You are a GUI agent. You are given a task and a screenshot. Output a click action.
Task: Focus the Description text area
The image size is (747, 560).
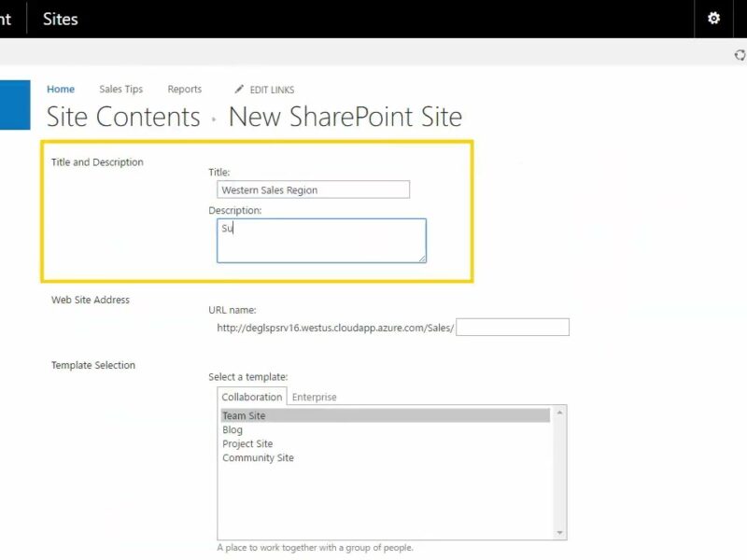coord(321,241)
